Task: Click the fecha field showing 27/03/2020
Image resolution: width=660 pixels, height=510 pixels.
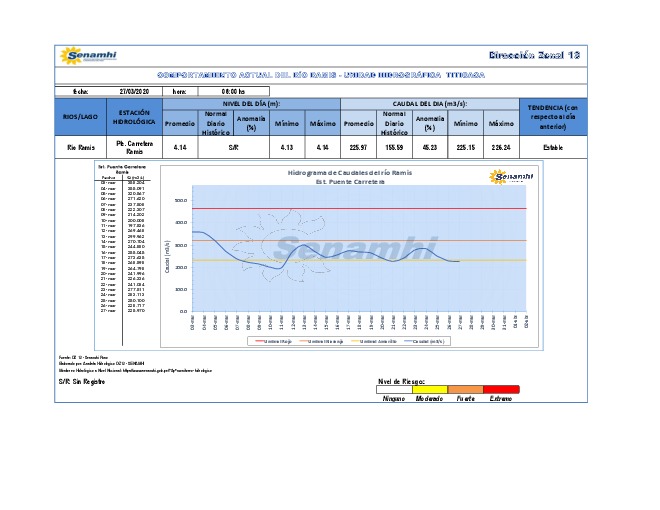Action: tap(133, 89)
